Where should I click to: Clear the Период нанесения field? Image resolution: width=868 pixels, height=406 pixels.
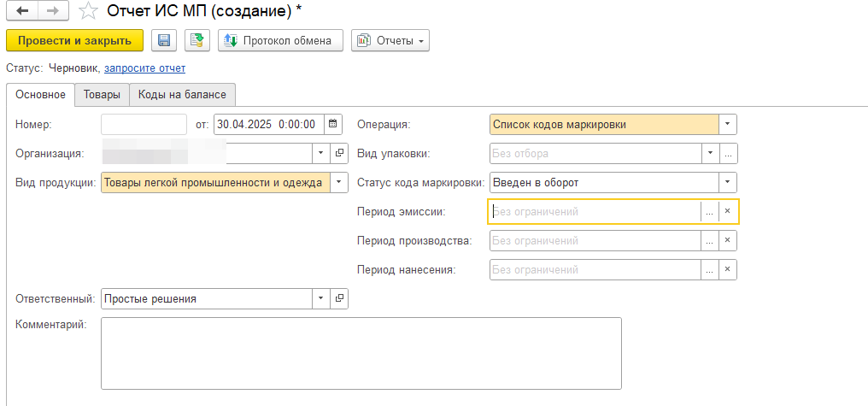coord(728,269)
